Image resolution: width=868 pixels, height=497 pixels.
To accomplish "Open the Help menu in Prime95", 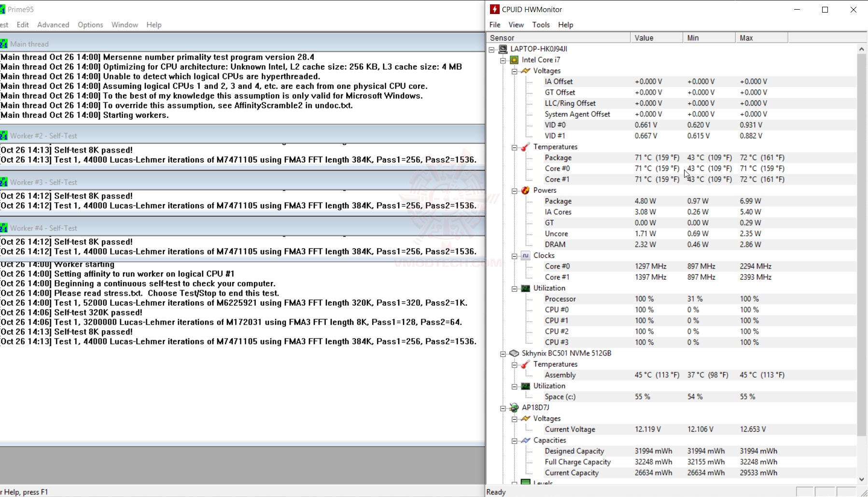I will 154,25.
